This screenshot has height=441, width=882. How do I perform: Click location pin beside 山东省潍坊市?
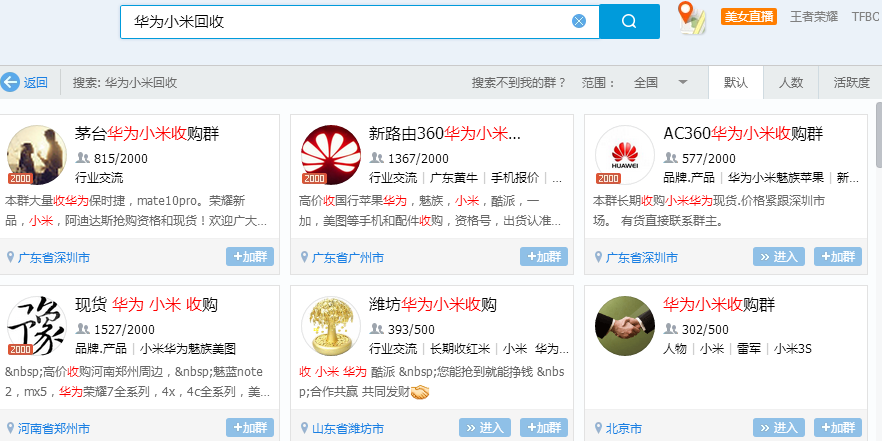(x=304, y=428)
